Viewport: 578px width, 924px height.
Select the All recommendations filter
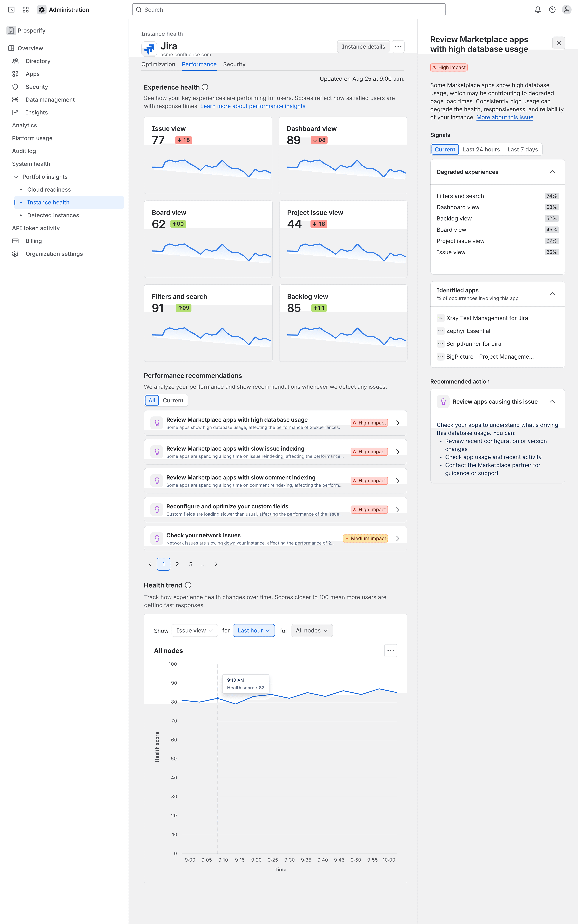pyautogui.click(x=152, y=400)
